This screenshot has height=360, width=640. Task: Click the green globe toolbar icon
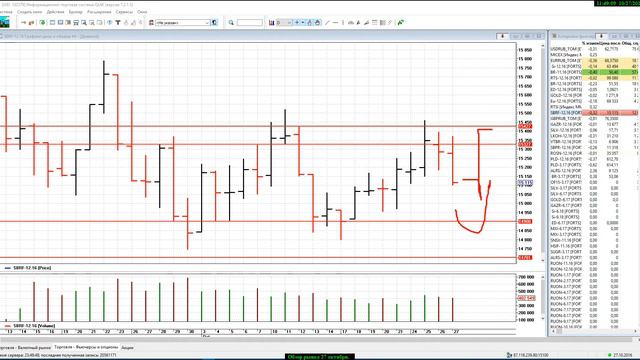click(x=42, y=22)
